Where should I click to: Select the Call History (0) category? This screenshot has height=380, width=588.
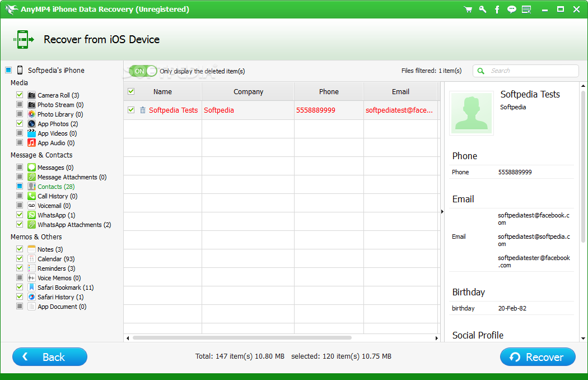[57, 196]
